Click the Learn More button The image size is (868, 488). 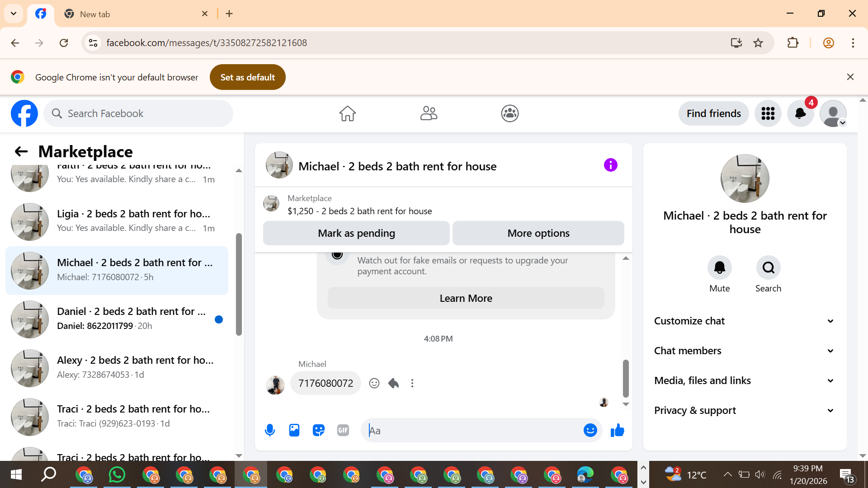(466, 298)
